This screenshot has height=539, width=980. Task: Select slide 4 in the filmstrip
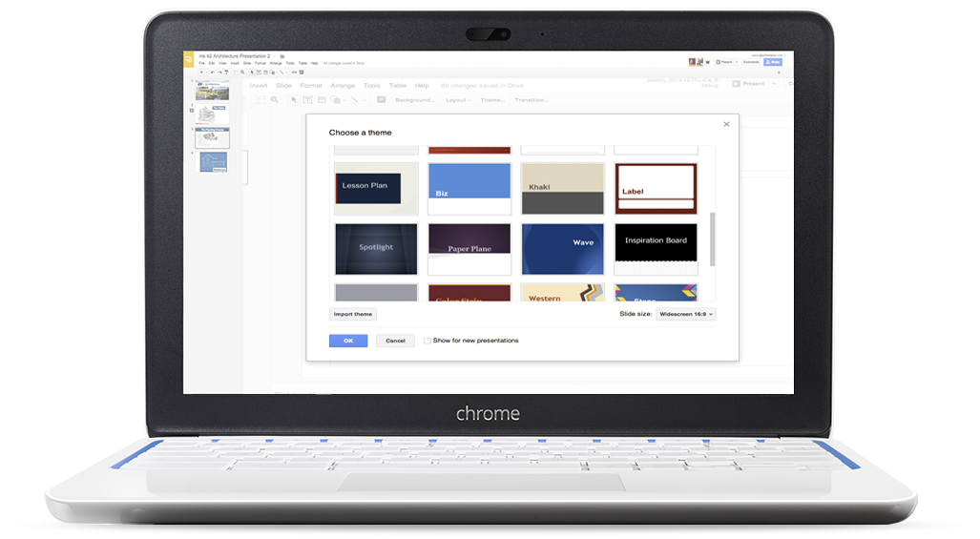213,162
